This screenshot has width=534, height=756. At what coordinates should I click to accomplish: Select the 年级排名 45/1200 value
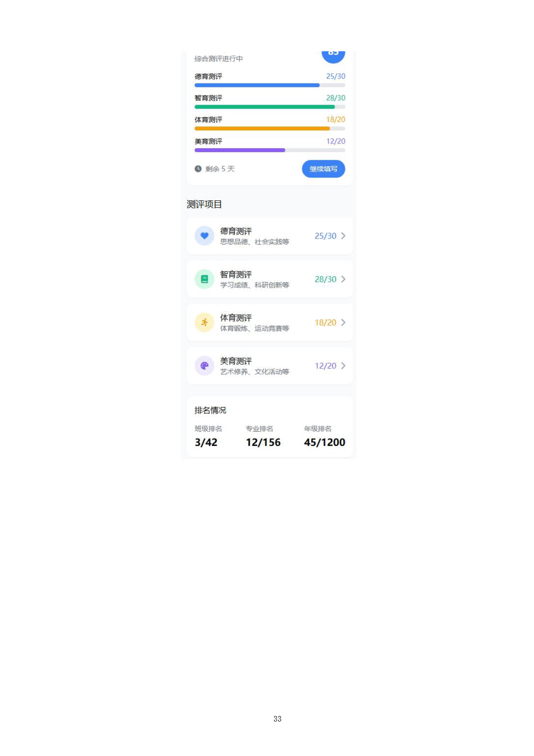tap(325, 442)
